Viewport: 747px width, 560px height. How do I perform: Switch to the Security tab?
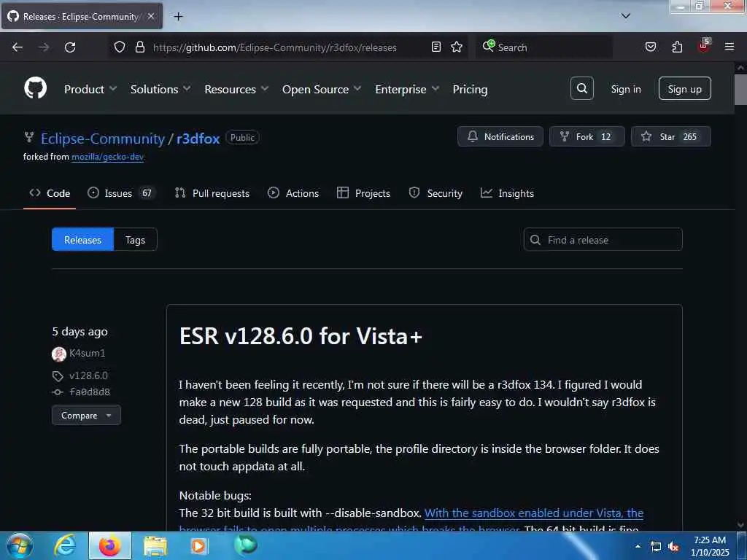click(436, 193)
